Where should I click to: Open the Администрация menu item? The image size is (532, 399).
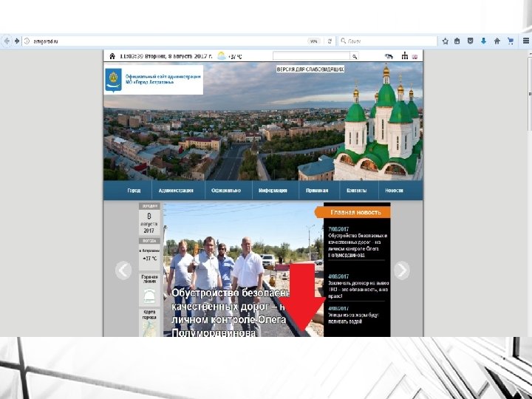point(176,191)
